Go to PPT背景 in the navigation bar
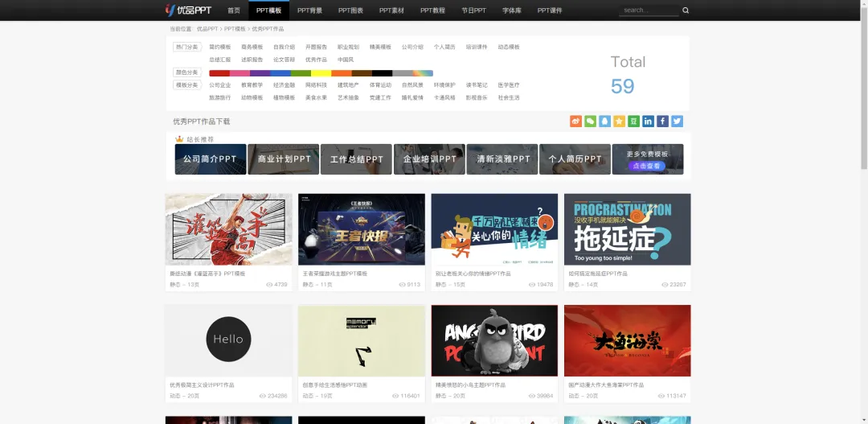The width and height of the screenshot is (868, 424). tap(309, 10)
